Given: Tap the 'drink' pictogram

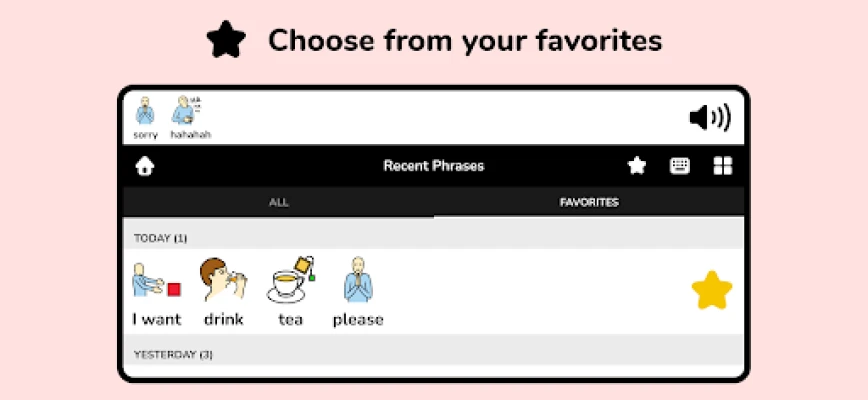Looking at the screenshot, I should coord(223,293).
